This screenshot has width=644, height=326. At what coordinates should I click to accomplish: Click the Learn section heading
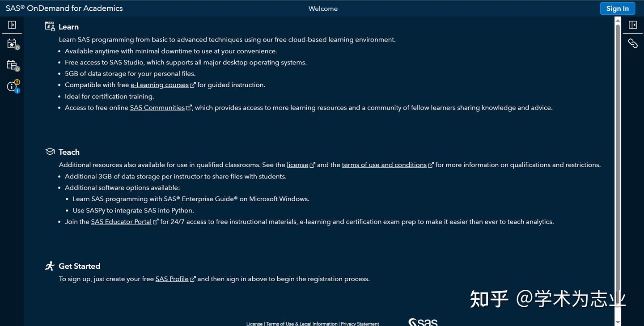(68, 27)
